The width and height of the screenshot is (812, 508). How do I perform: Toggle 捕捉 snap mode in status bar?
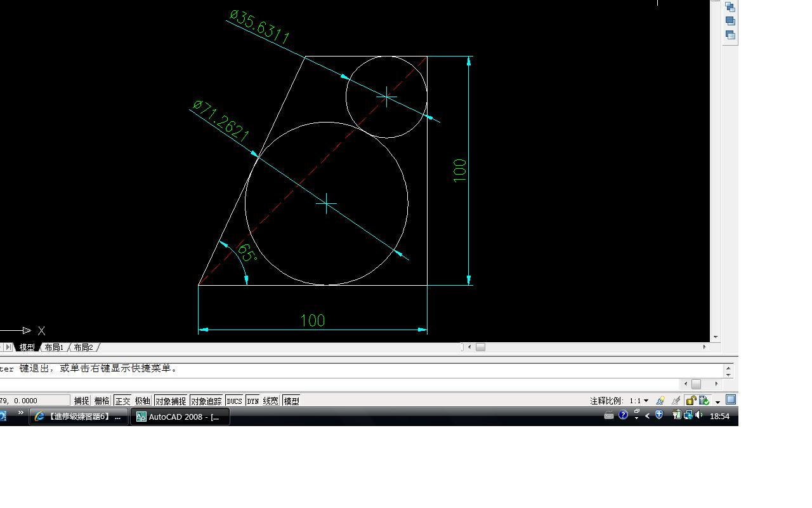pos(82,401)
